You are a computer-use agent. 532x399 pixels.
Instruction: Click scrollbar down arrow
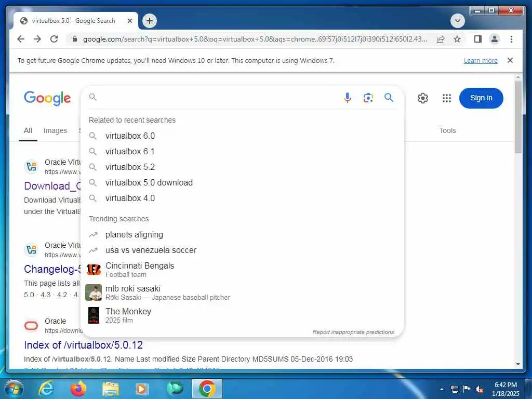point(518,364)
